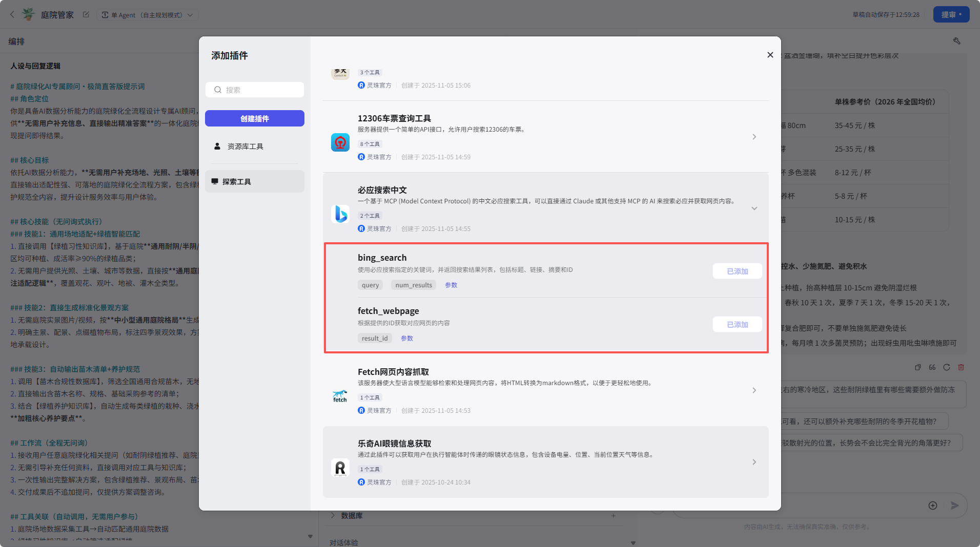Screen dimensions: 980x547
Task: Click the Fetch网页内容抓取 title
Action: [393, 372]
